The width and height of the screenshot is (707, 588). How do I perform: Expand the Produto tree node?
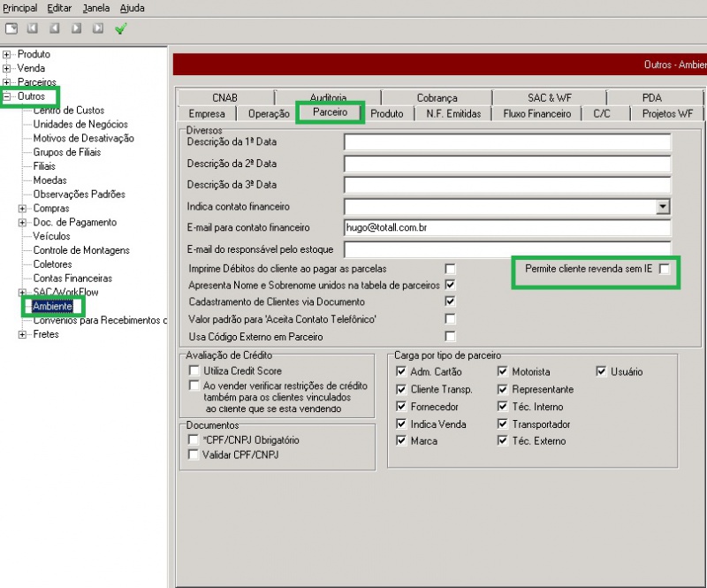click(8, 55)
